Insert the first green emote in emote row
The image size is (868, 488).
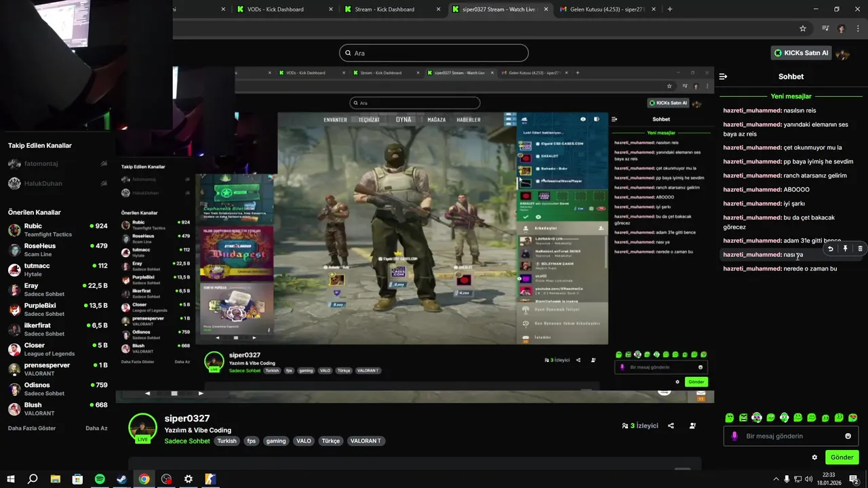730,418
